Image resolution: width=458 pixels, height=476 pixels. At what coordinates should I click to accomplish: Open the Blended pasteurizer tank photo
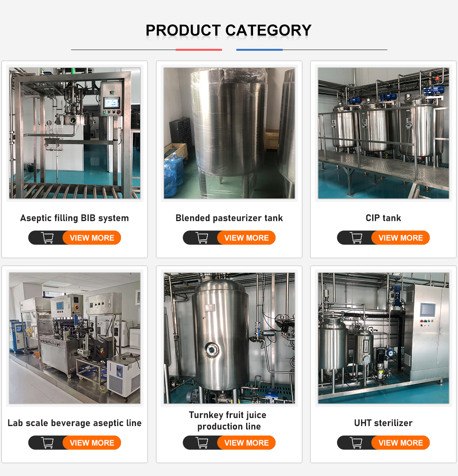coord(229,133)
